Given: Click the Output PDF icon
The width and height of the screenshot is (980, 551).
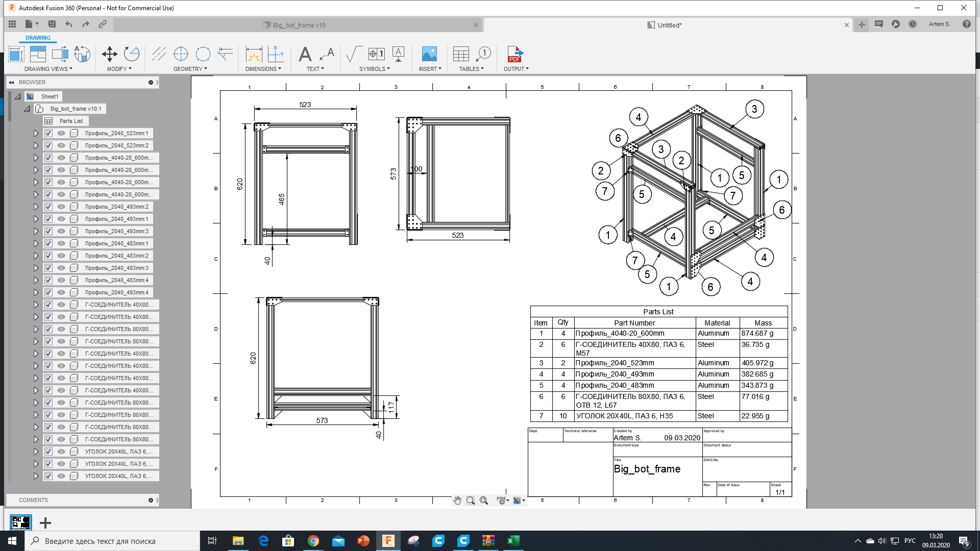Looking at the screenshot, I should pyautogui.click(x=514, y=54).
